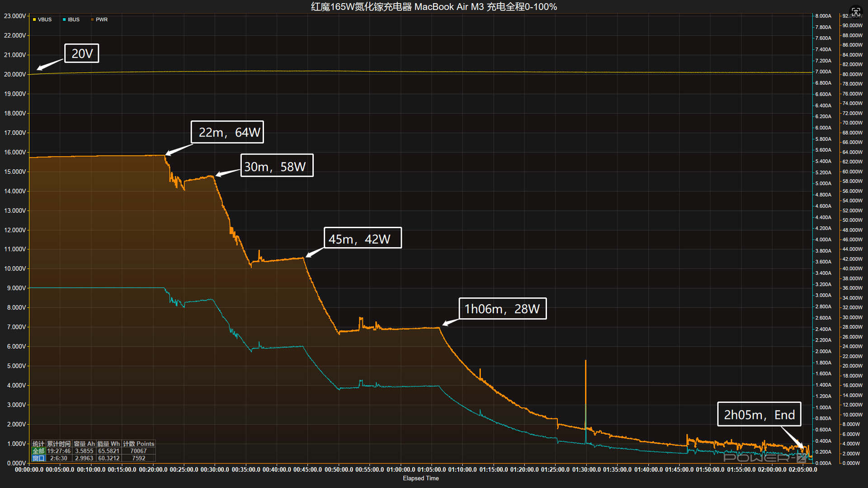Click the 64.000W power axis label
The image size is (868, 488).
853,152
